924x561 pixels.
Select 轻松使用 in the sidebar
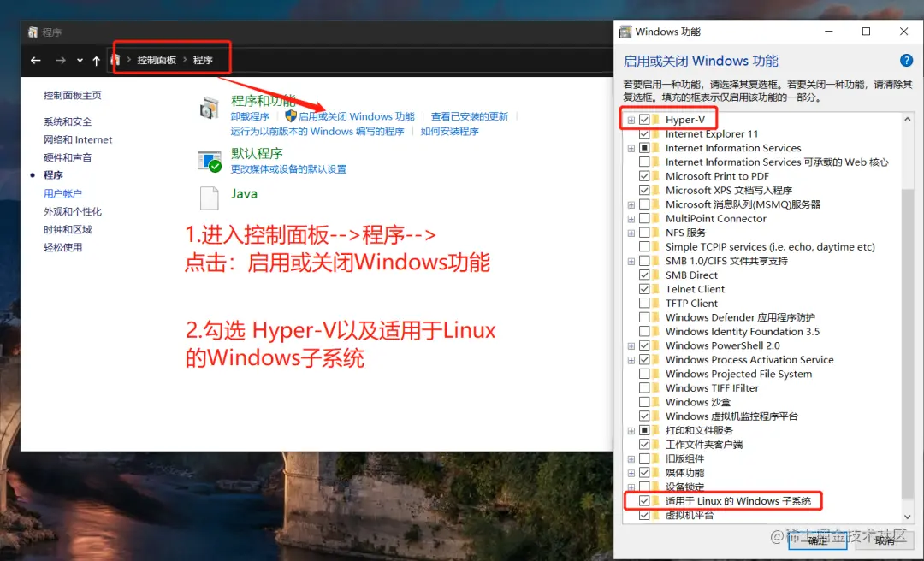pos(63,247)
